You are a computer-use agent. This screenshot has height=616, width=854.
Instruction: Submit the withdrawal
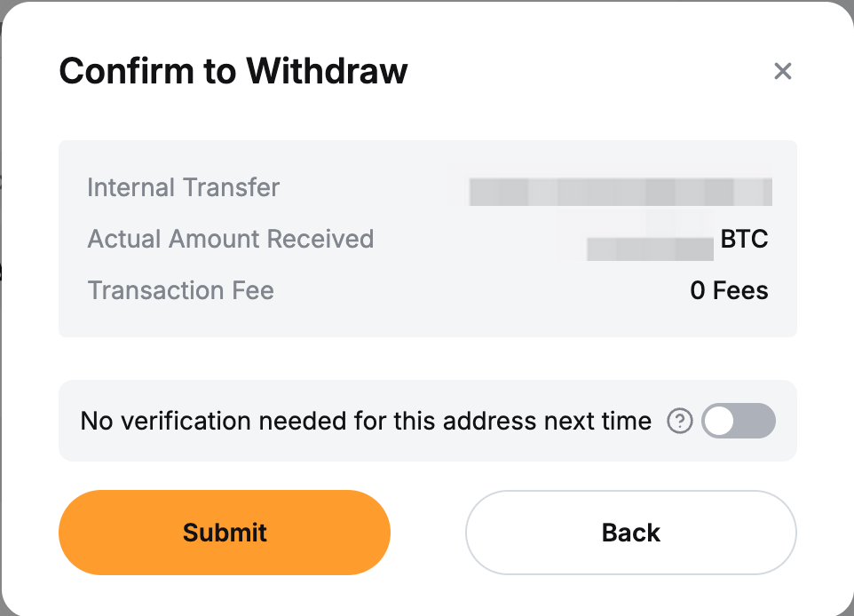click(225, 533)
